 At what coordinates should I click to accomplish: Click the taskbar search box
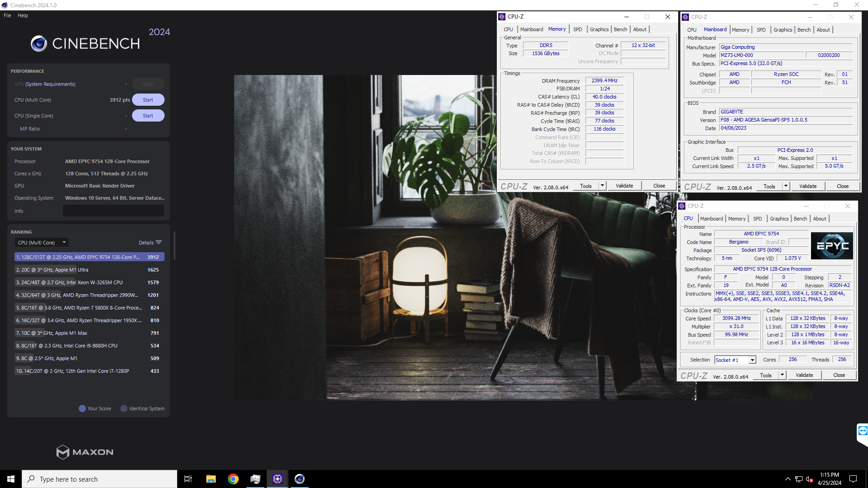[x=99, y=479]
